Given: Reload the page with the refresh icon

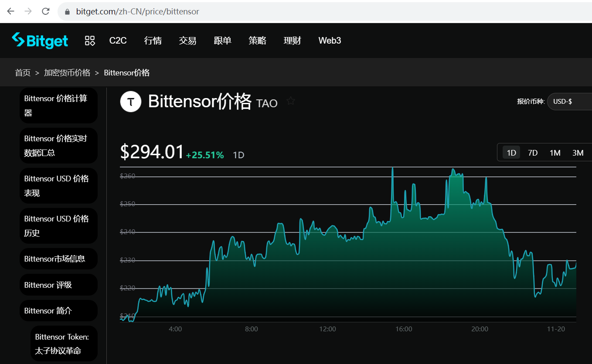Looking at the screenshot, I should pos(46,11).
